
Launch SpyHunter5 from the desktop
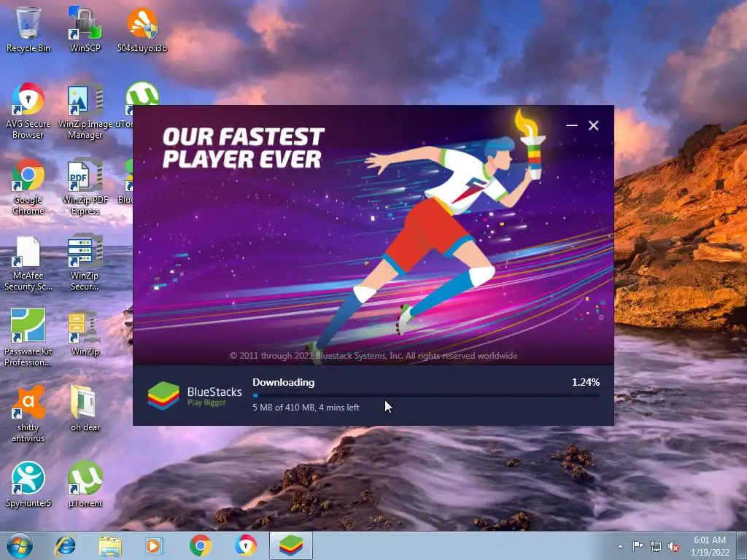point(28,484)
